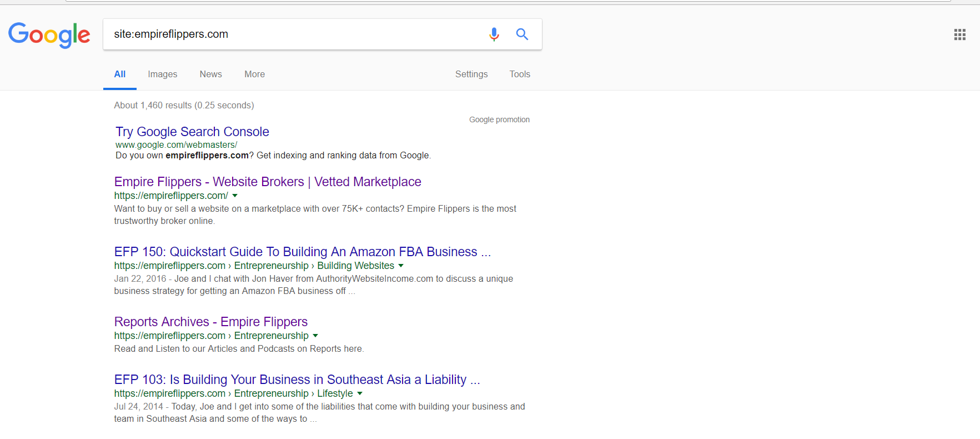Switch to the News search tab

coord(210,74)
